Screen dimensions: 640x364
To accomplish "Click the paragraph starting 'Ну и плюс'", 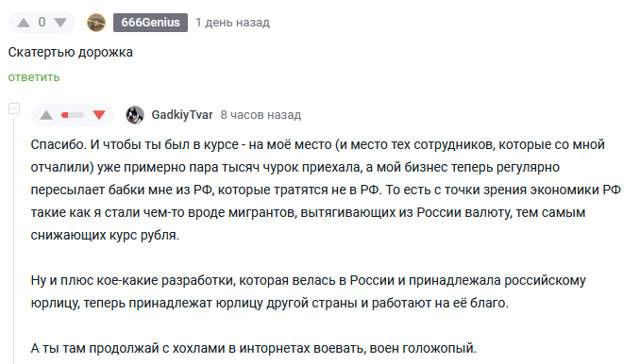I will [x=308, y=291].
